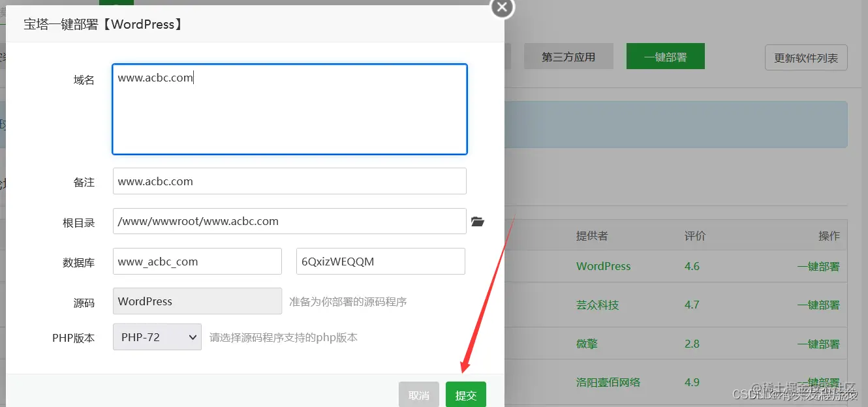
Task: Edit database name www_acbc_com field
Action: 197,262
